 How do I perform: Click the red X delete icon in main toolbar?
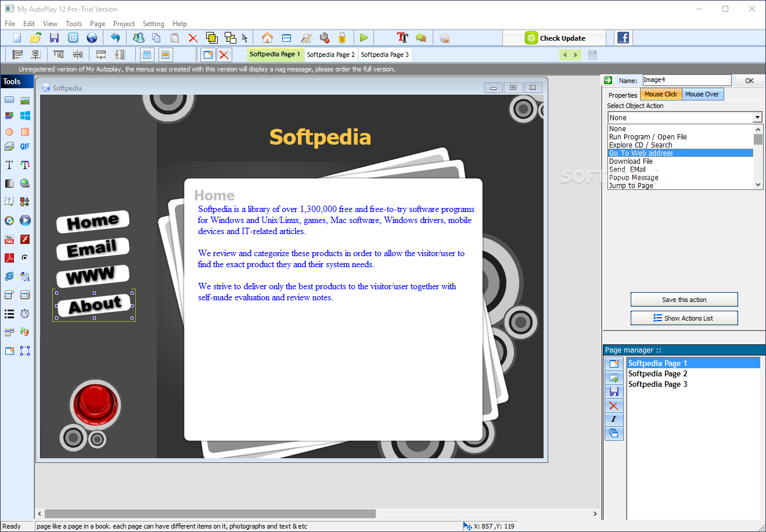tap(193, 38)
